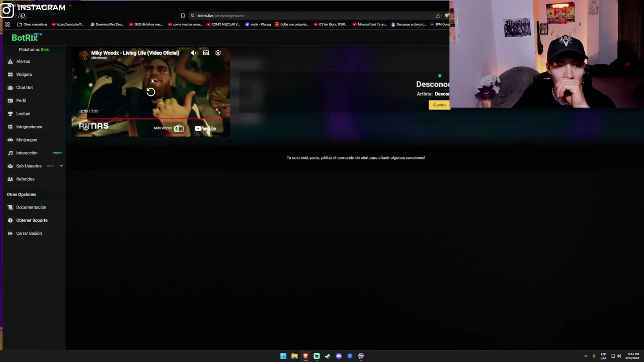The height and width of the screenshot is (362, 644).
Task: Click the Perfil icon in the sidebar
Action: 10,101
